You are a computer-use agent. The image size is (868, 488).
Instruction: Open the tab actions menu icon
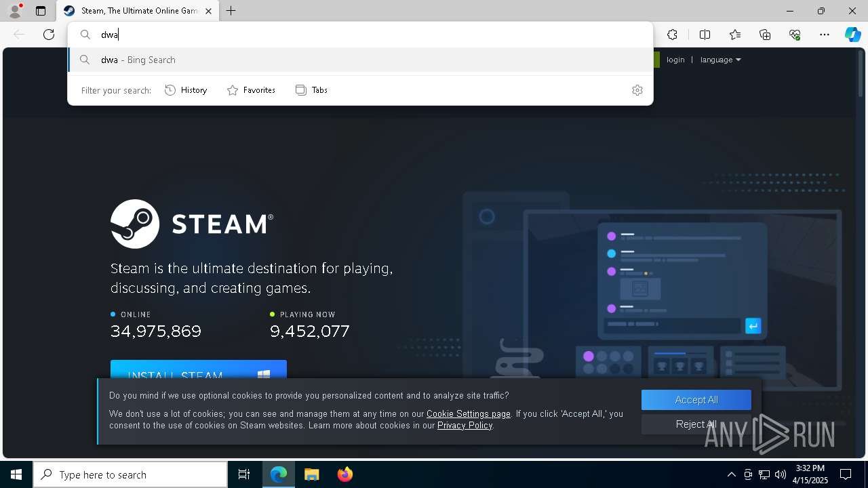(41, 11)
